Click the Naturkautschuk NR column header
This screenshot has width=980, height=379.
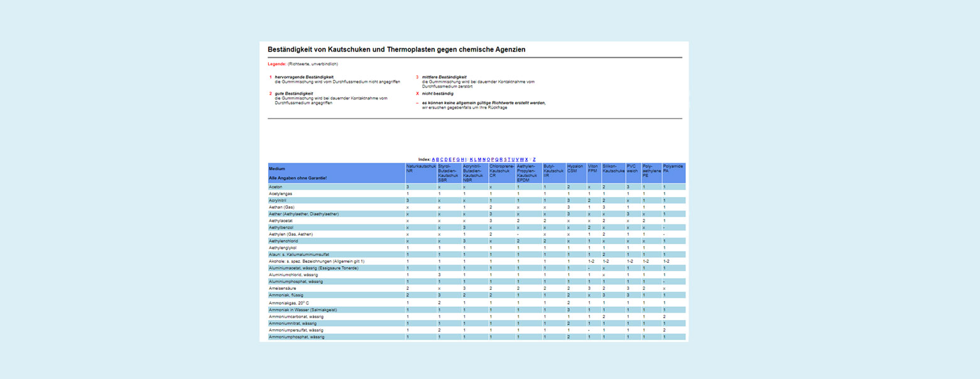pos(420,168)
